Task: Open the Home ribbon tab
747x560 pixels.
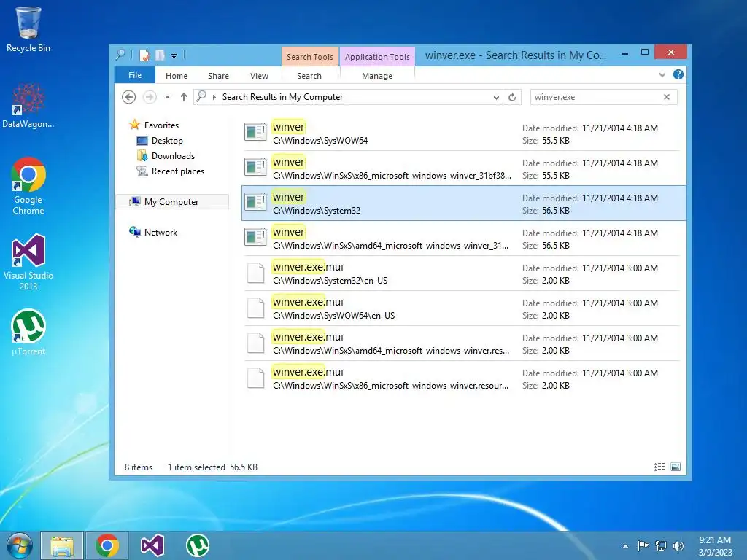Action: pyautogui.click(x=177, y=76)
